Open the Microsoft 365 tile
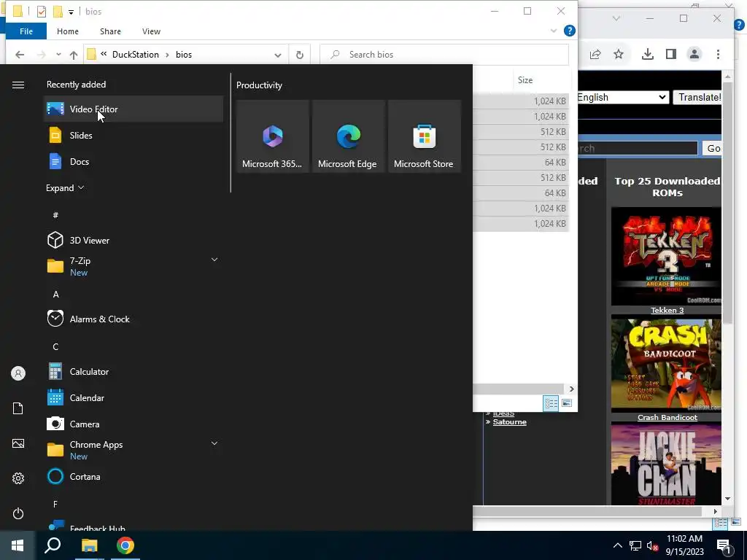Viewport: 747px width, 560px height. 273,136
